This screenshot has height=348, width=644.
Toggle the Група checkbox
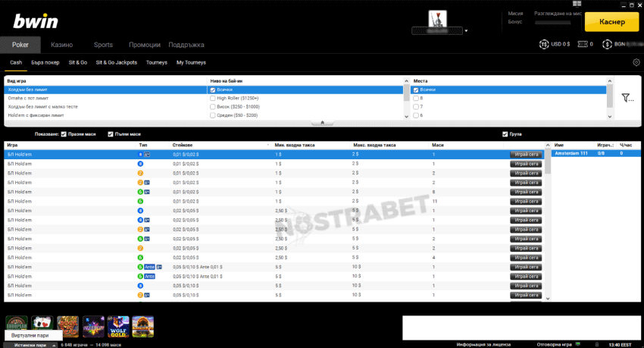coord(505,134)
